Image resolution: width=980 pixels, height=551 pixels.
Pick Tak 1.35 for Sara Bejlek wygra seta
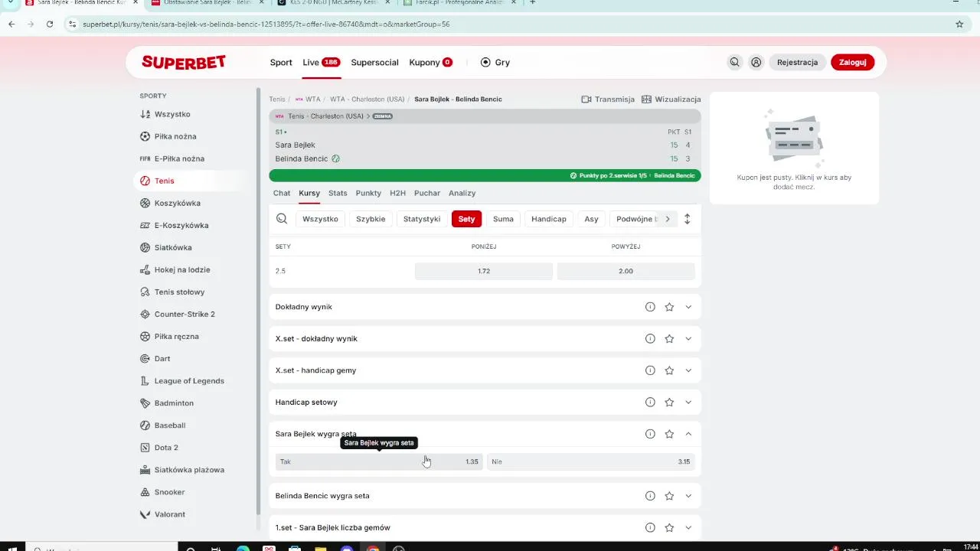click(x=379, y=461)
